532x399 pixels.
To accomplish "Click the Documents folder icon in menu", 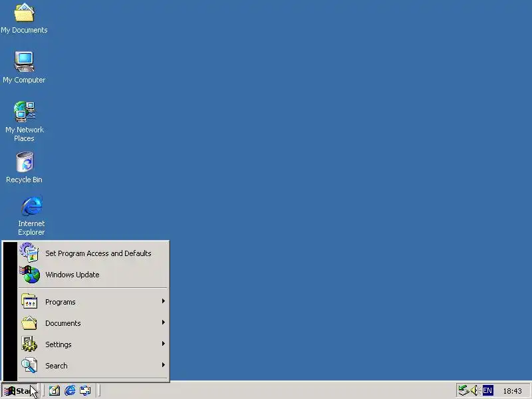I will 29,323.
